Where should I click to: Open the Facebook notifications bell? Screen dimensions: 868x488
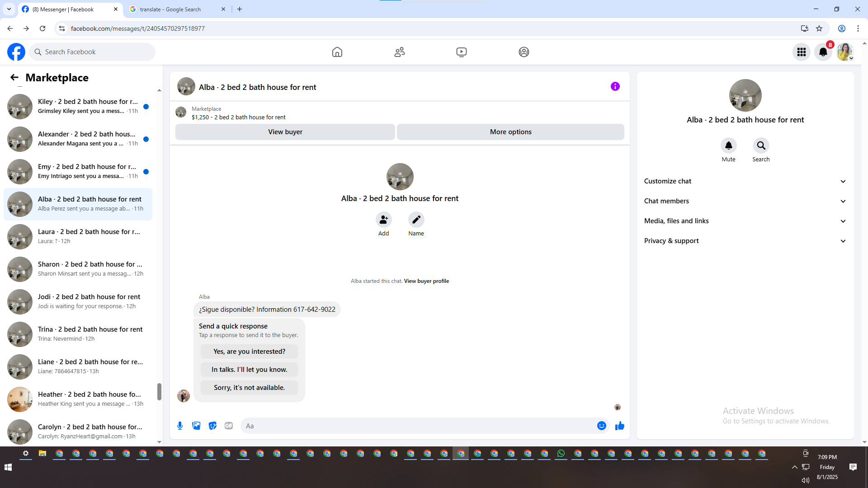point(823,52)
